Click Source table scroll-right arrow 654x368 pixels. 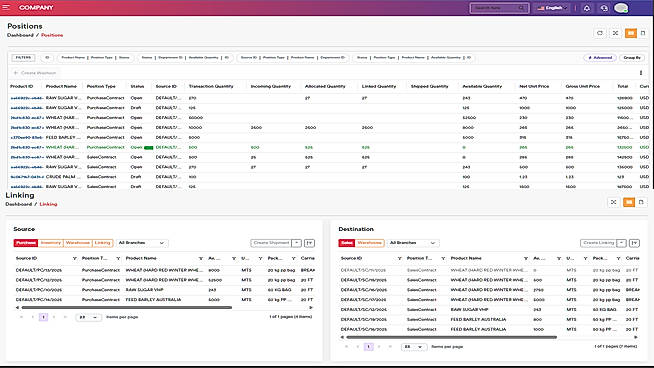pyautogui.click(x=311, y=308)
